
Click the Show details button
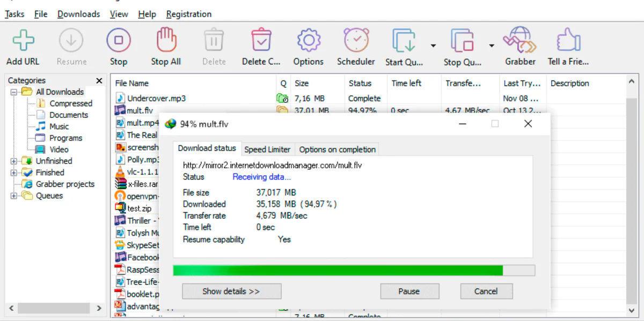point(231,292)
